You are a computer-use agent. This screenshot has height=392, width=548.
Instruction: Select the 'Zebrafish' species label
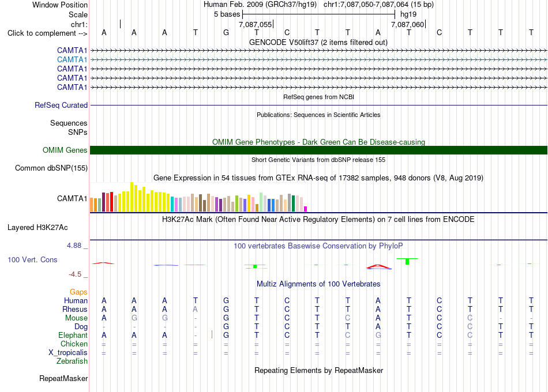(x=72, y=361)
